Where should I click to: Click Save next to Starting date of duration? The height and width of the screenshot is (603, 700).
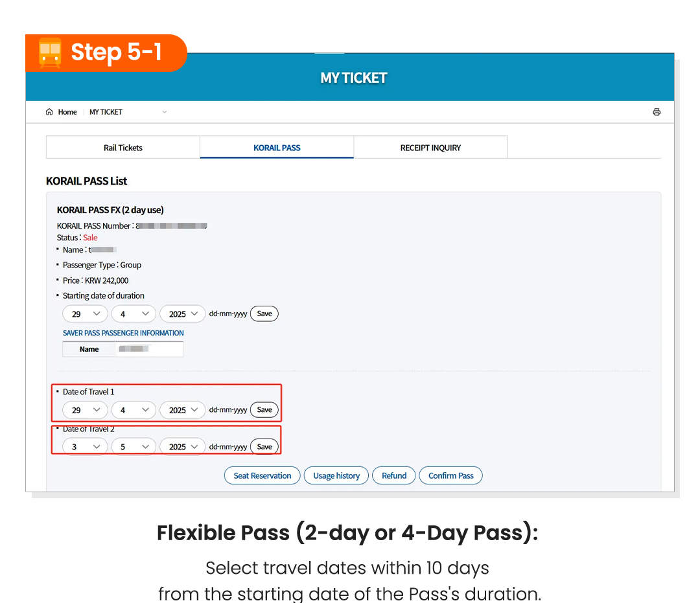coord(264,313)
